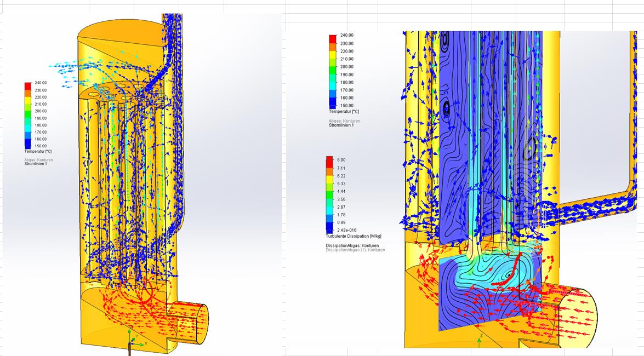
Task: Select 'DissipationAbgas: Konturen' legend entry
Action: click(350, 245)
